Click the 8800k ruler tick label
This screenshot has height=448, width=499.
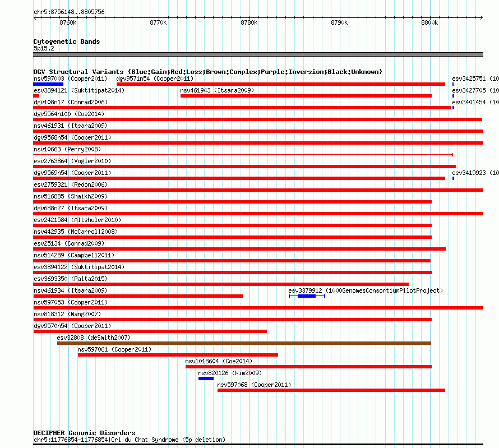429,22
